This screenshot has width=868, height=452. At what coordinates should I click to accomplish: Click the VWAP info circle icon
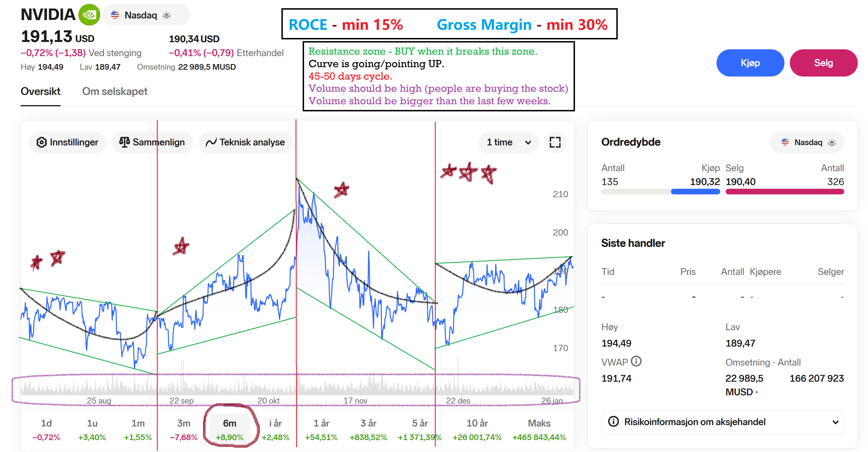[636, 361]
